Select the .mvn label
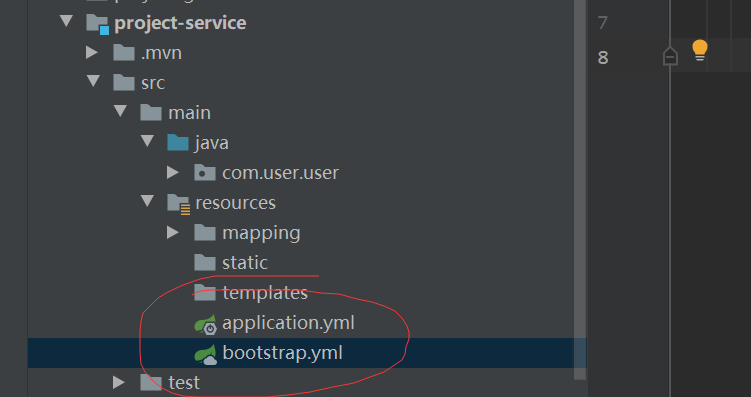Viewport: 751px width, 397px height. [x=161, y=53]
